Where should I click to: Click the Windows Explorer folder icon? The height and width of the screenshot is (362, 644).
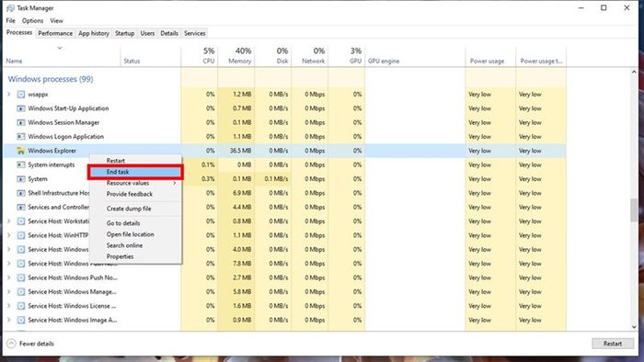click(x=21, y=151)
